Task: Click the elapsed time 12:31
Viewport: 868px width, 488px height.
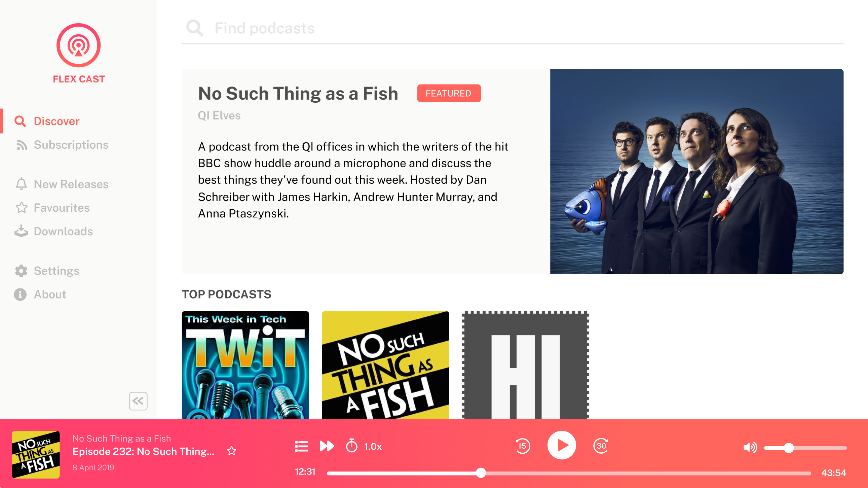Action: pyautogui.click(x=305, y=472)
